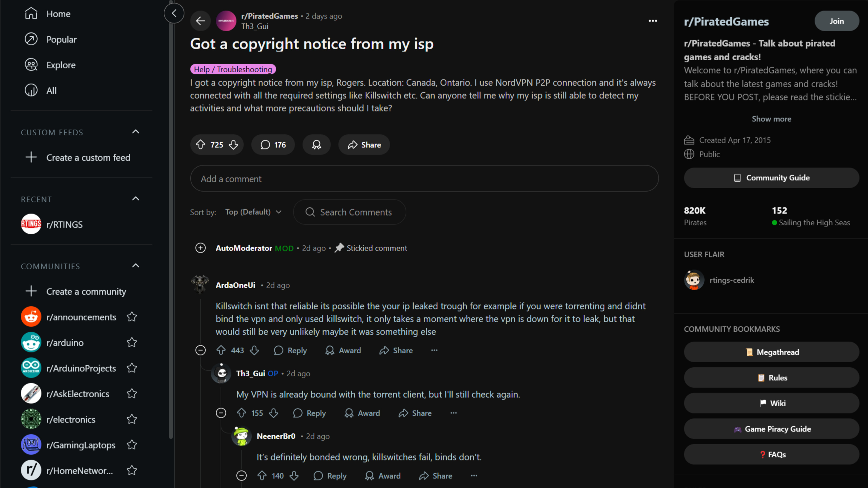Open the post's three-dot options menu
This screenshot has width=868, height=488.
click(x=653, y=21)
